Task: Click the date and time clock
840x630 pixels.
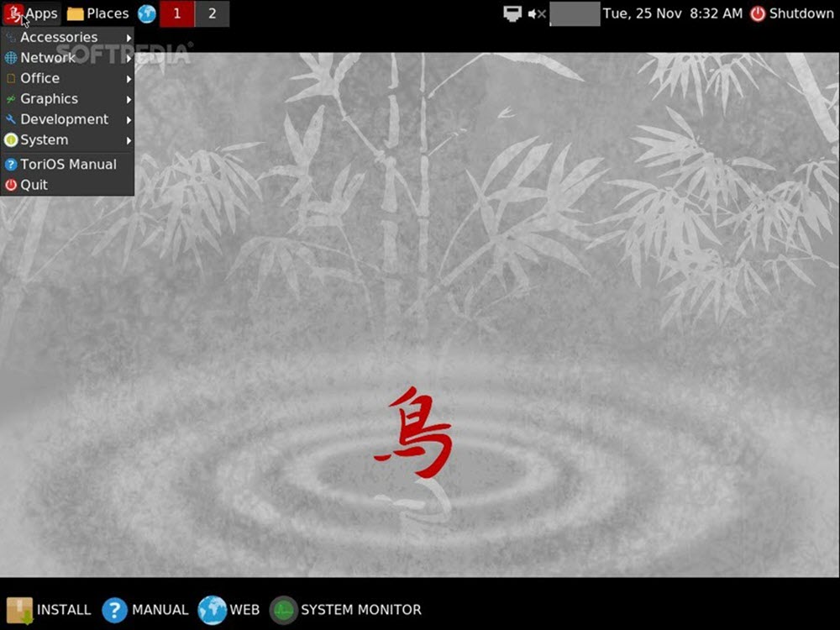Action: tap(672, 13)
